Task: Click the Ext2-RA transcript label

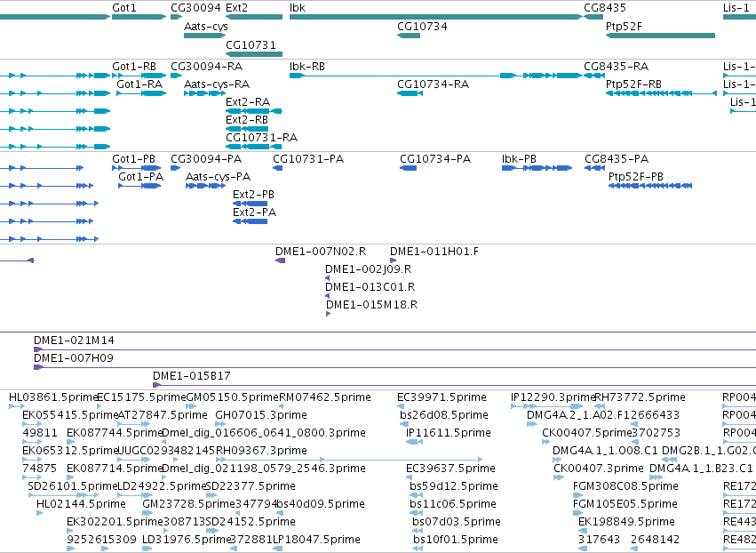Action: click(x=248, y=102)
